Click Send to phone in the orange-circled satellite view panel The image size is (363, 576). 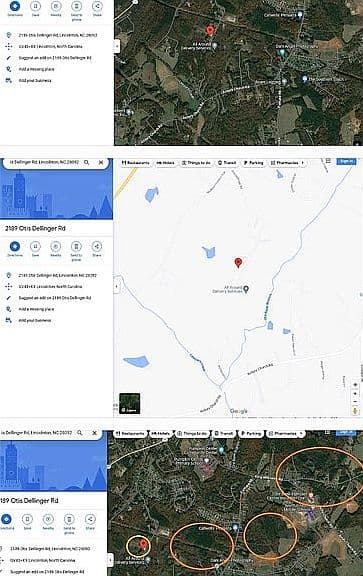69,519
